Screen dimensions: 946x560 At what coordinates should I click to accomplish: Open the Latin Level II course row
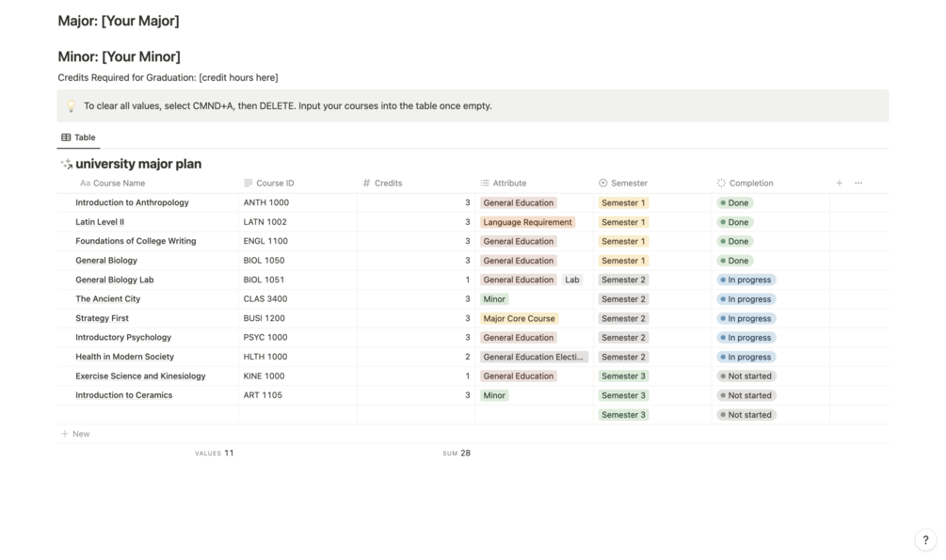point(100,222)
